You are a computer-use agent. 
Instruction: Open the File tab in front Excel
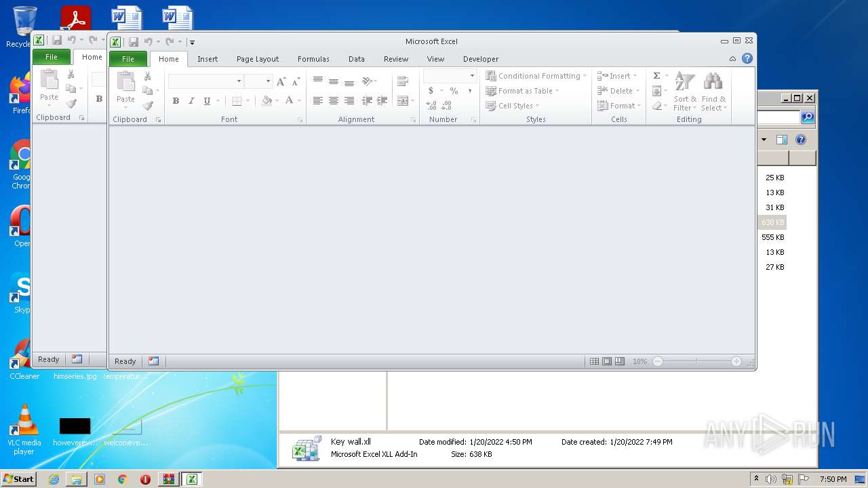tap(127, 59)
